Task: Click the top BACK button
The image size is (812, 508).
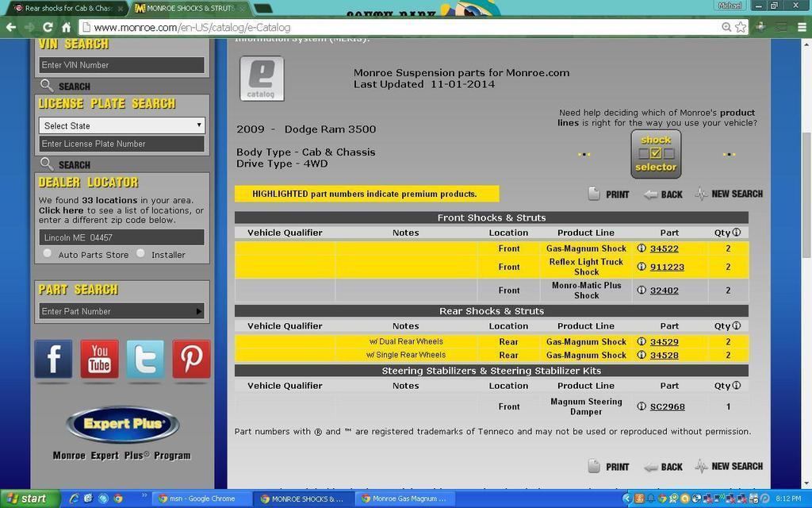Action: 664,194
